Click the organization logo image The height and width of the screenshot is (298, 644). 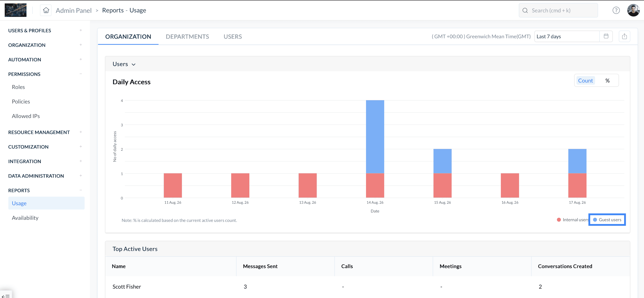tap(16, 10)
